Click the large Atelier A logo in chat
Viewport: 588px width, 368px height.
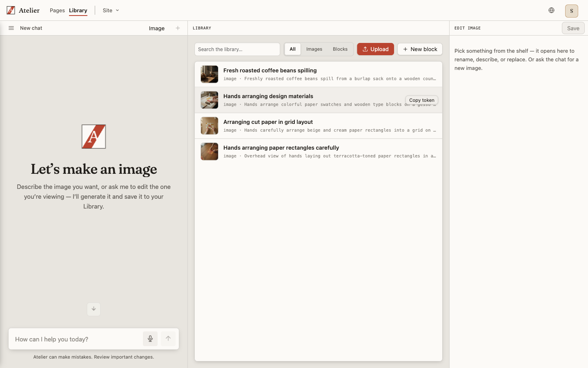[x=94, y=137]
